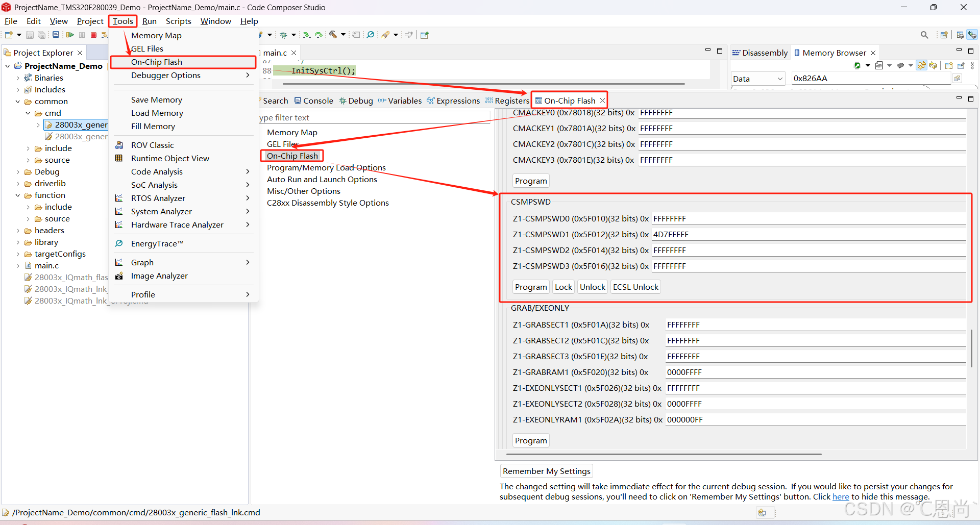Click the 0x826AA address field
This screenshot has width=980, height=525.
point(871,78)
